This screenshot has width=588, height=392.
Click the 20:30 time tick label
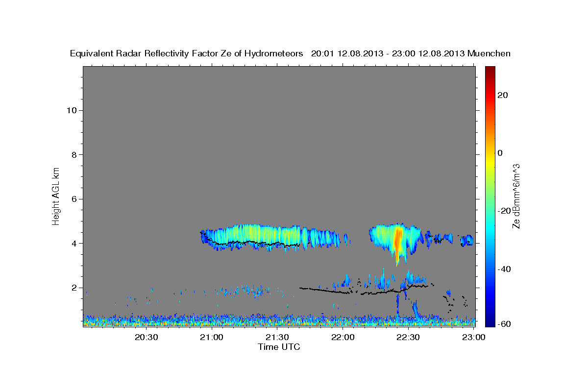147,337
